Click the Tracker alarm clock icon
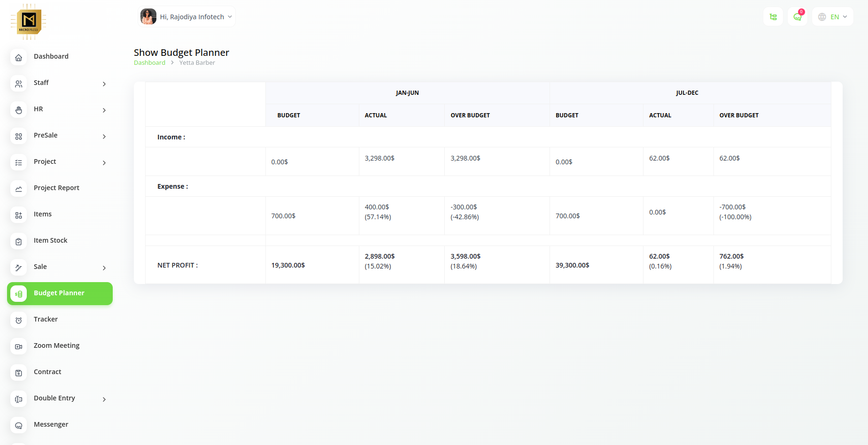 pyautogui.click(x=18, y=321)
